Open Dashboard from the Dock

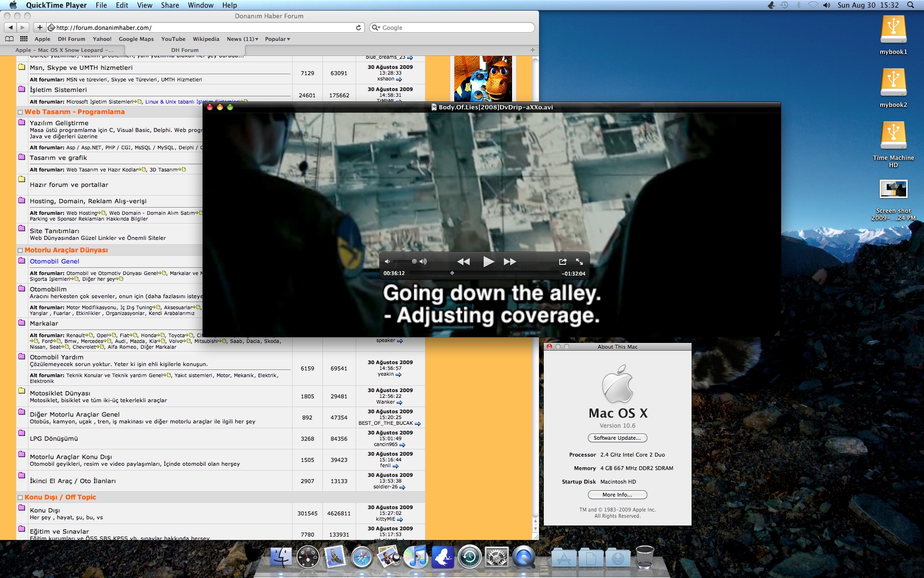pyautogui.click(x=308, y=558)
